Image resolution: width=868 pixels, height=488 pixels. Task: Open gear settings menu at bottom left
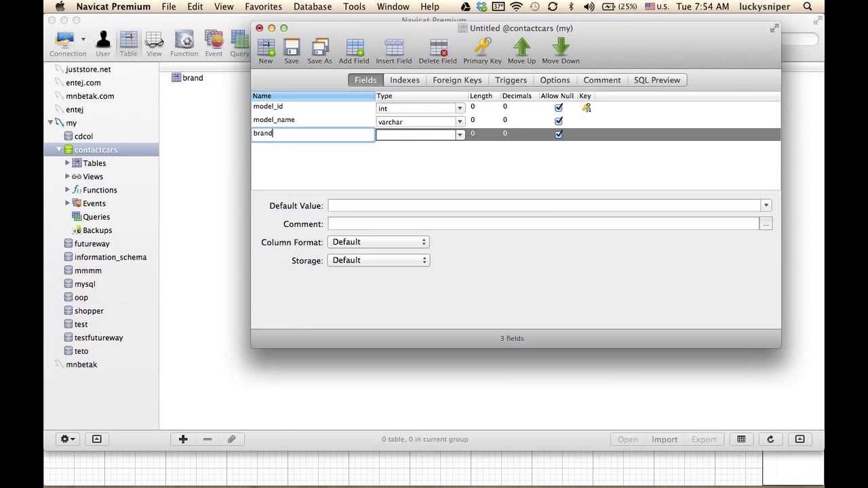(68, 439)
